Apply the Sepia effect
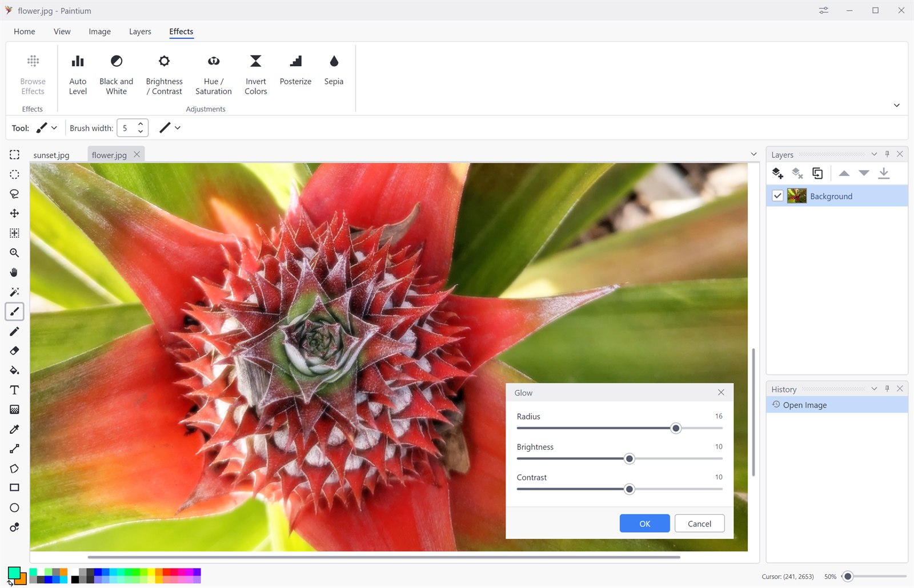 point(334,70)
